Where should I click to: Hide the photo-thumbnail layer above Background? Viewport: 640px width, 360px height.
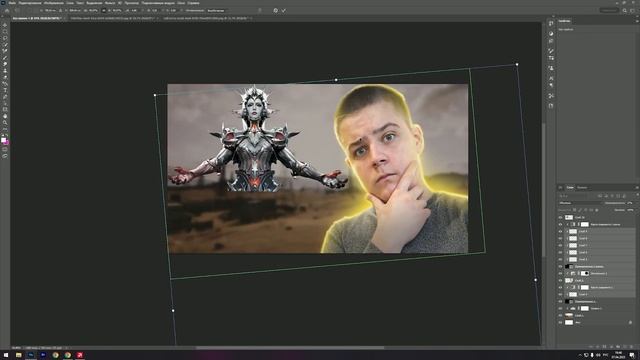(x=560, y=316)
